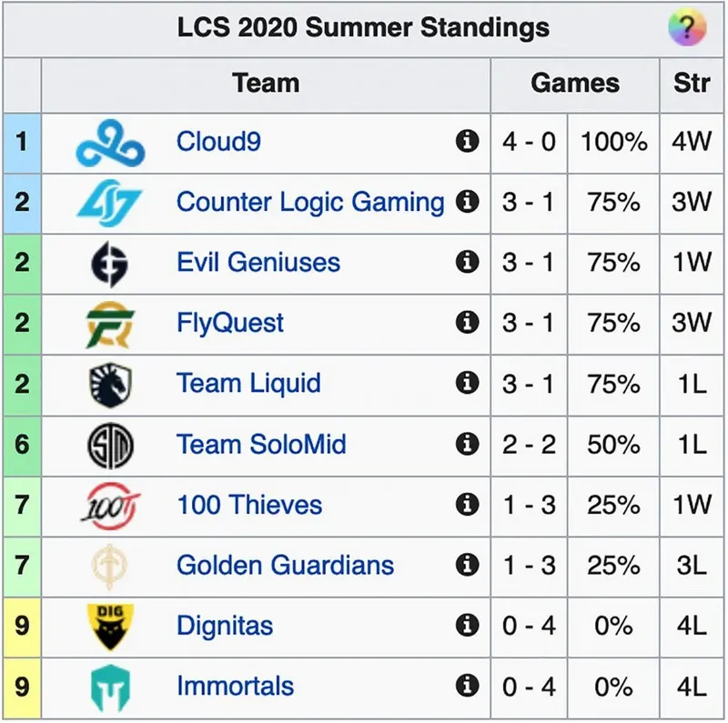Show info for Cloud9 row
This screenshot has height=723, width=728.
click(x=467, y=142)
